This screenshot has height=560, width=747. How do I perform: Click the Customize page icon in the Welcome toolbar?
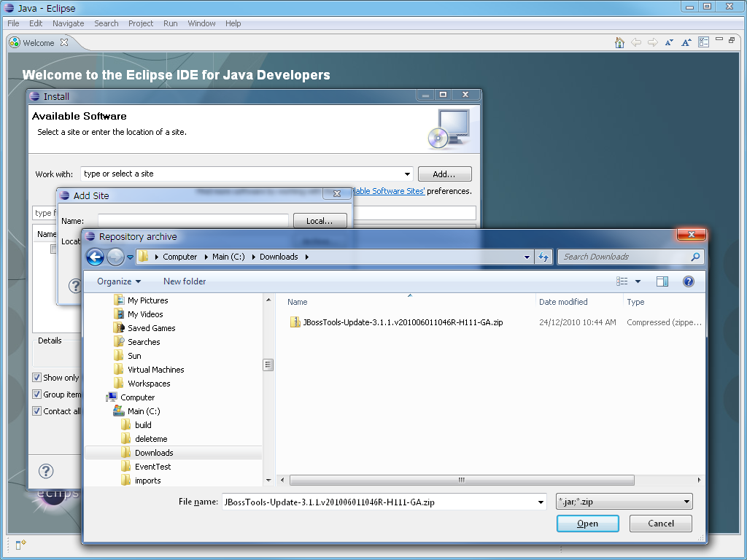(704, 42)
